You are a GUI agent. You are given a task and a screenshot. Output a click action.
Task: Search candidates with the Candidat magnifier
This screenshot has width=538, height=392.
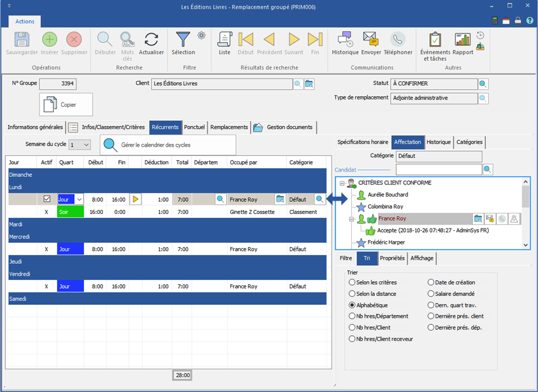click(x=488, y=169)
